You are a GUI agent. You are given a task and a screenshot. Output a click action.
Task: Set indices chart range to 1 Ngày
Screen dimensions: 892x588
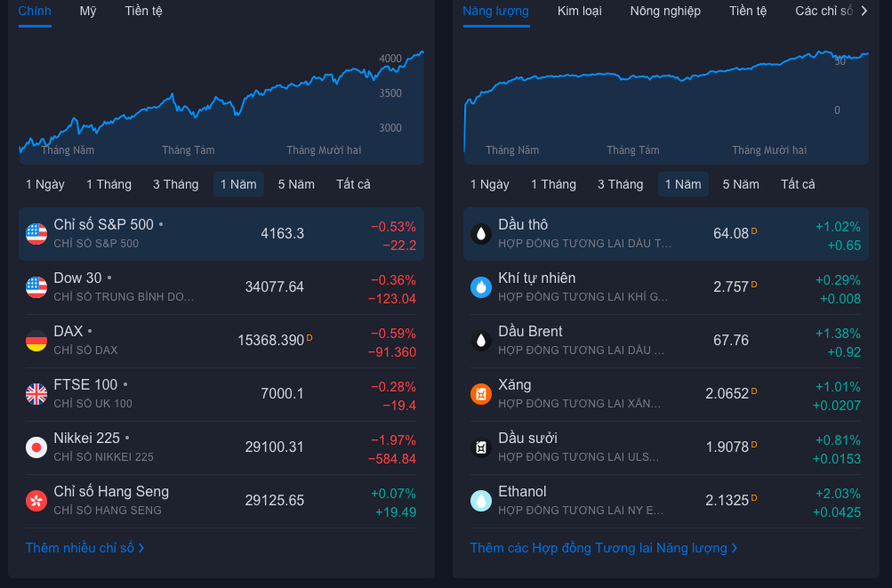coord(45,184)
